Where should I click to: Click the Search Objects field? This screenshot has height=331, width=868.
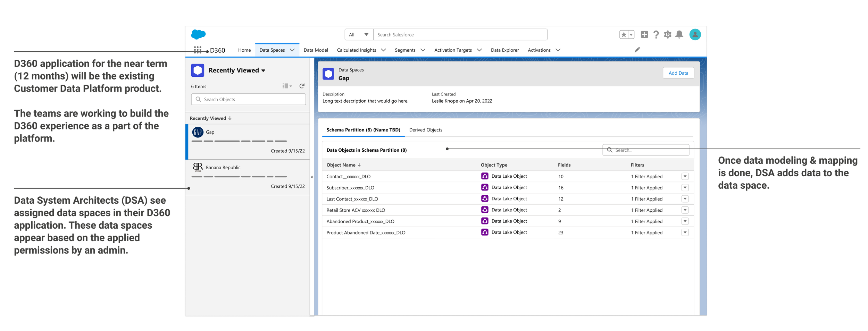249,99
